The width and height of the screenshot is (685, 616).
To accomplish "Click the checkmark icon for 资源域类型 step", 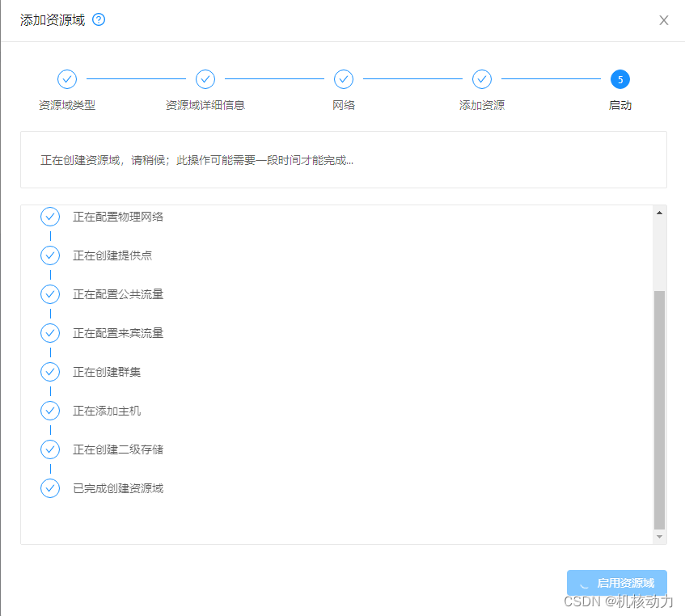I will click(67, 79).
